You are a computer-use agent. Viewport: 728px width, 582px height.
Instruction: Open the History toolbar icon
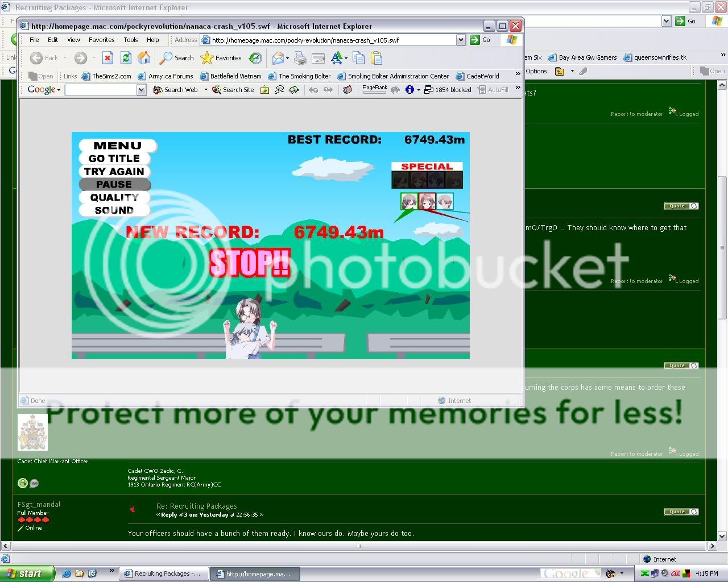(x=255, y=58)
